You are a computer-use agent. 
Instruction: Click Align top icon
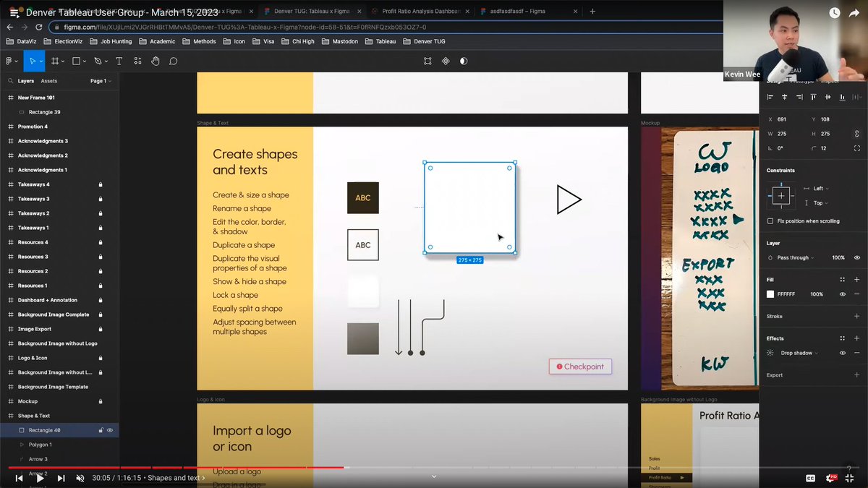point(814,96)
